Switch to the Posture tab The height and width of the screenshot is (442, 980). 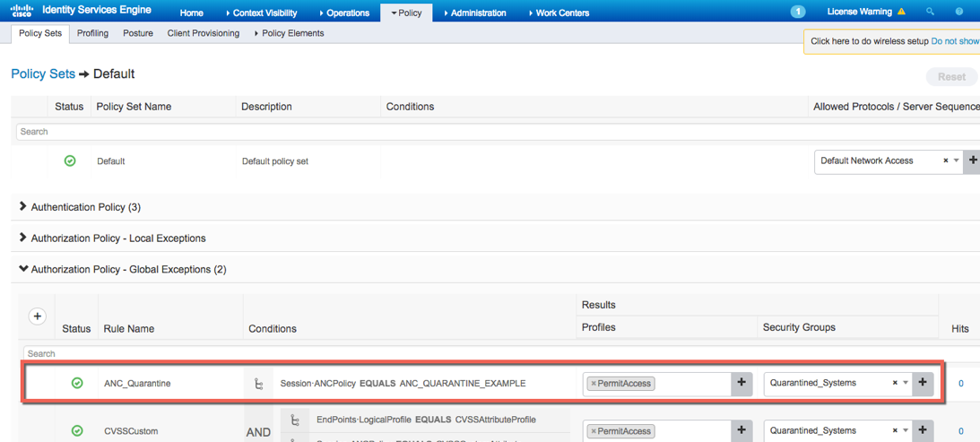[x=138, y=34]
